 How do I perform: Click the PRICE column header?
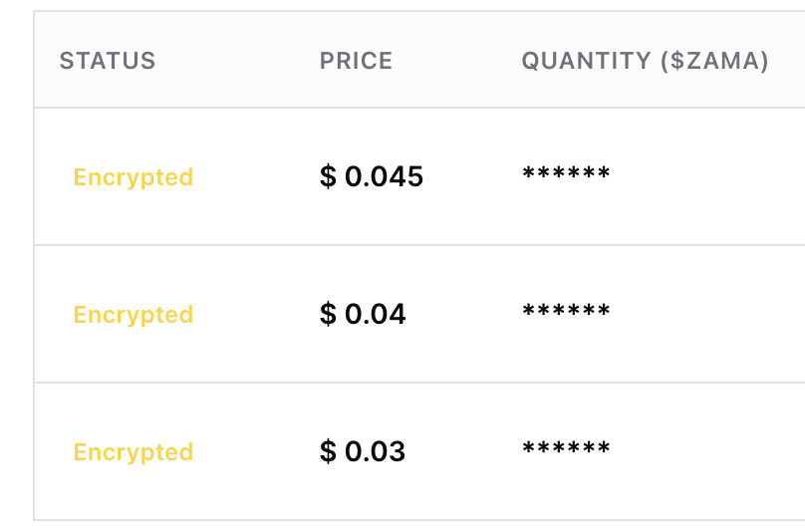tap(356, 61)
